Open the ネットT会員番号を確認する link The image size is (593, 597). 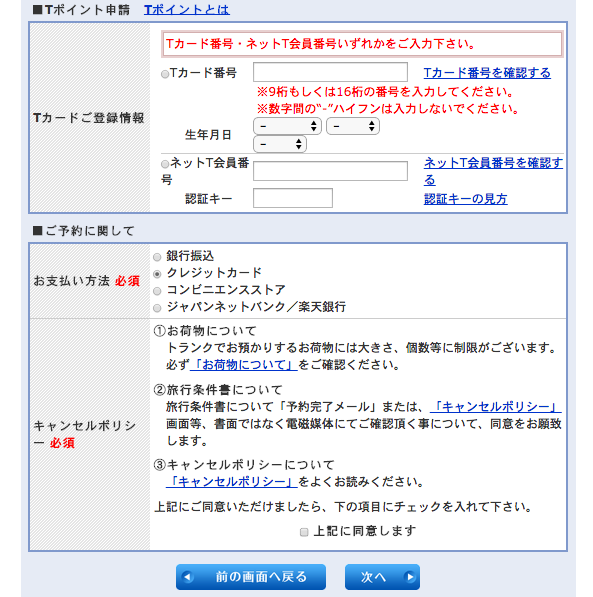pos(493,171)
